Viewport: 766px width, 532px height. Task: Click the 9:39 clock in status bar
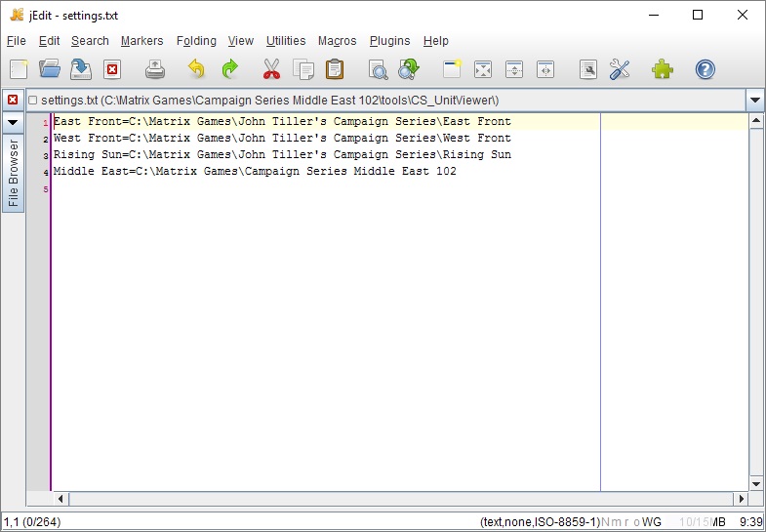click(750, 521)
